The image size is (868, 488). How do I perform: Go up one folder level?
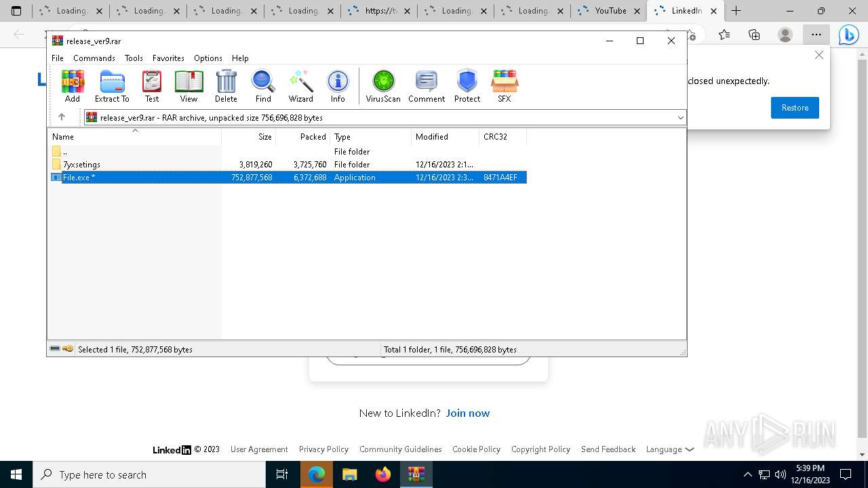pyautogui.click(x=62, y=117)
